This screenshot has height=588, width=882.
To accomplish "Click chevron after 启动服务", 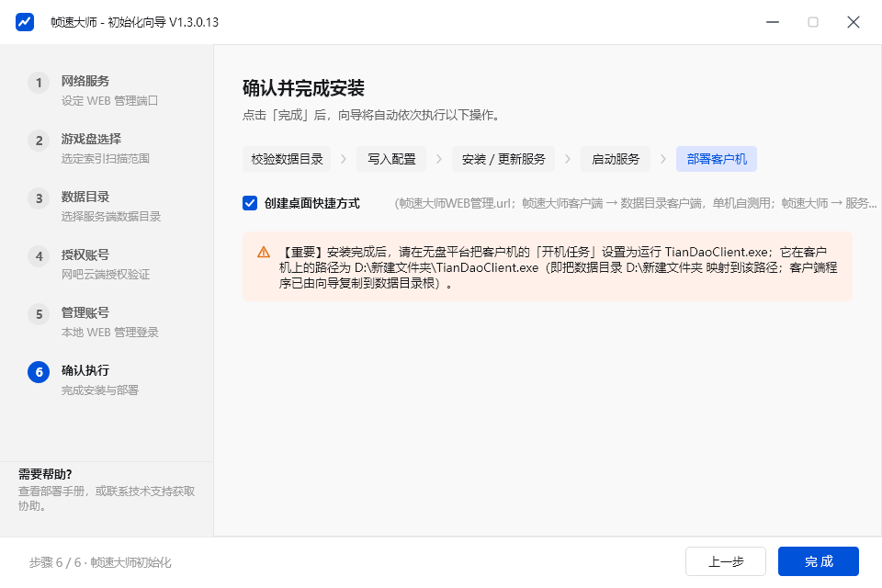I will (x=663, y=159).
